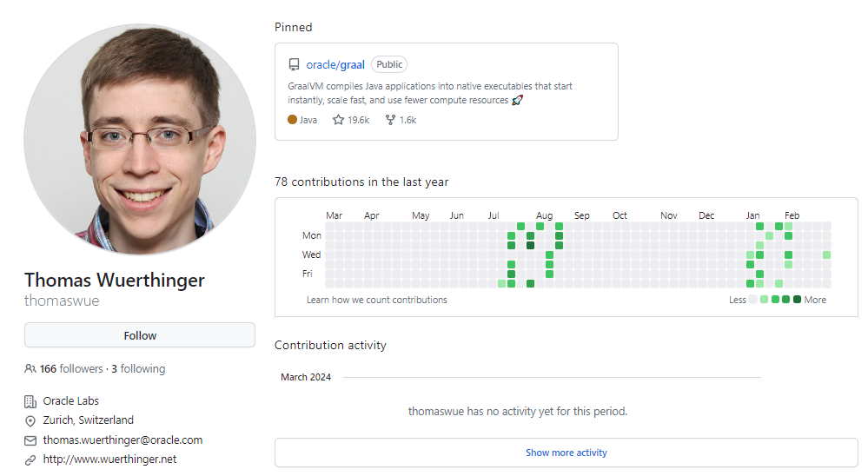Click the fork icon showing 1.6k

point(390,120)
